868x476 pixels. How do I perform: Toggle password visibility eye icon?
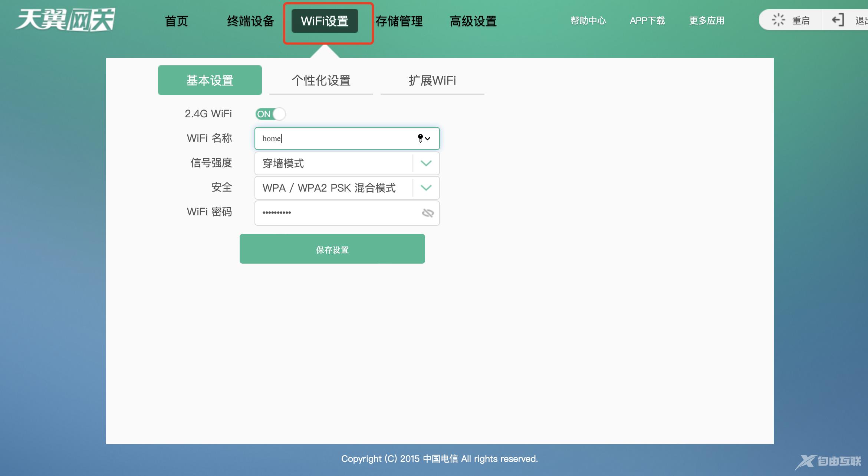click(x=428, y=213)
